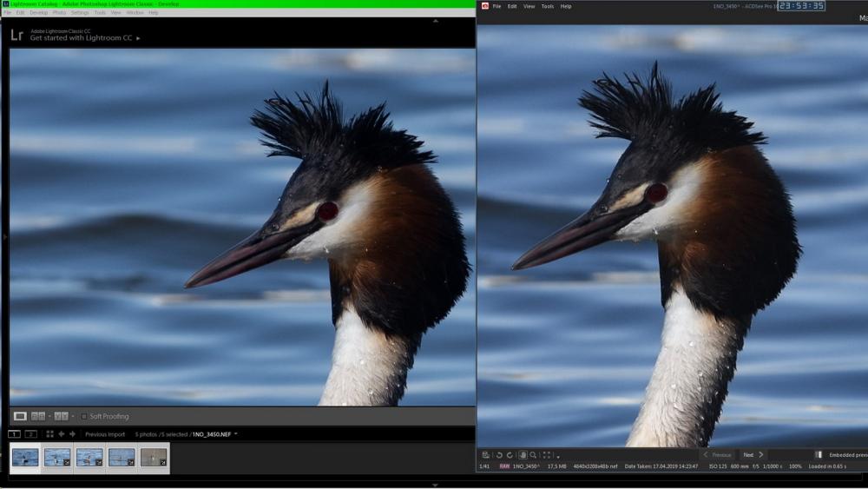Select fifth gray filmstrip thumbnail in Lightroom
This screenshot has width=868, height=489.
coord(154,458)
